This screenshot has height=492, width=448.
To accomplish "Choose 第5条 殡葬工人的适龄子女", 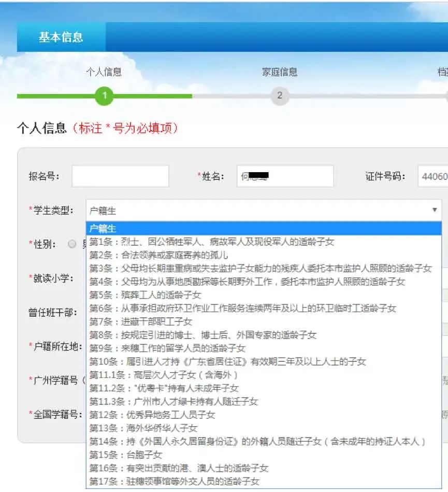I will 264,295.
